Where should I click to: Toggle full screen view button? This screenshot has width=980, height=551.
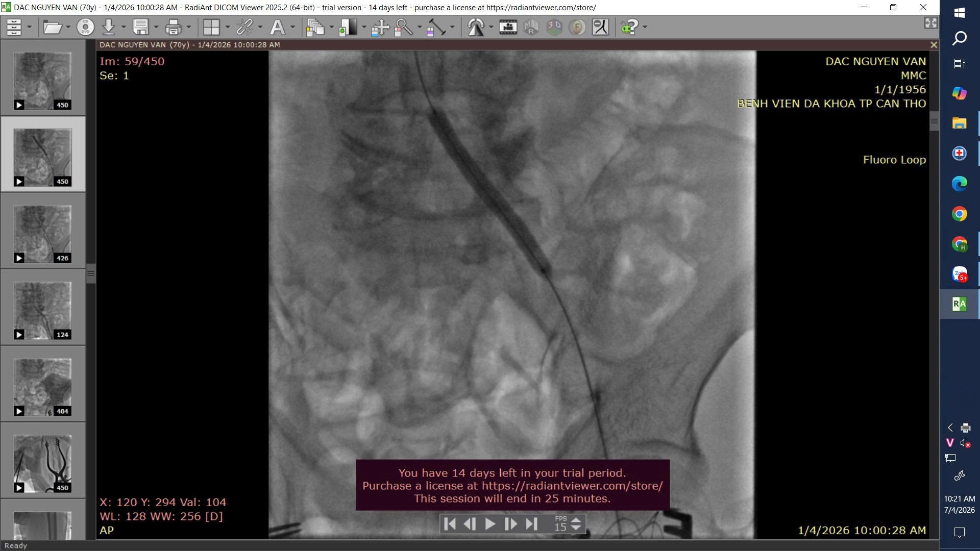[930, 23]
